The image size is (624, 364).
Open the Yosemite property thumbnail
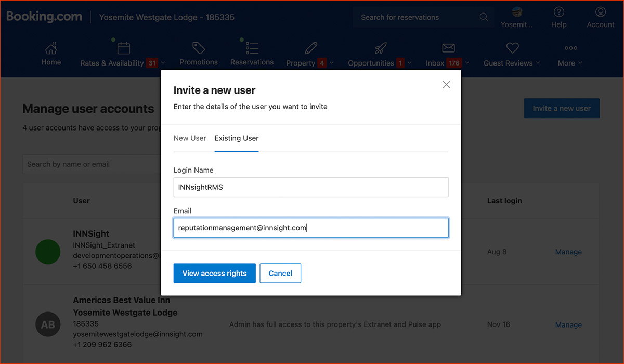click(517, 11)
